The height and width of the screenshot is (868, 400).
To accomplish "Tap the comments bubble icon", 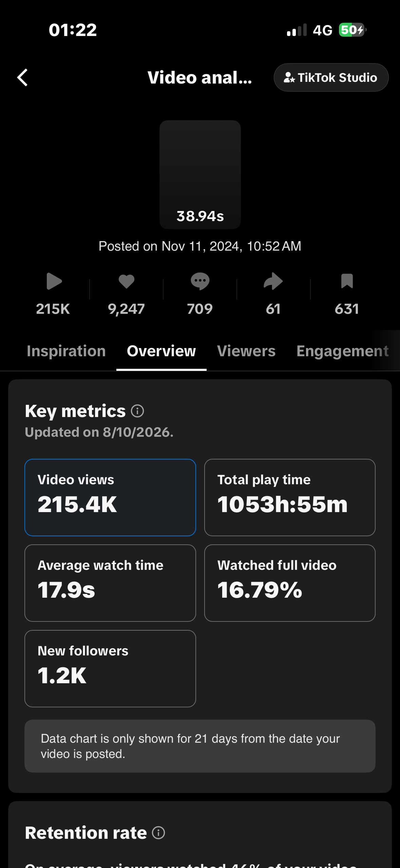I will 200,282.
